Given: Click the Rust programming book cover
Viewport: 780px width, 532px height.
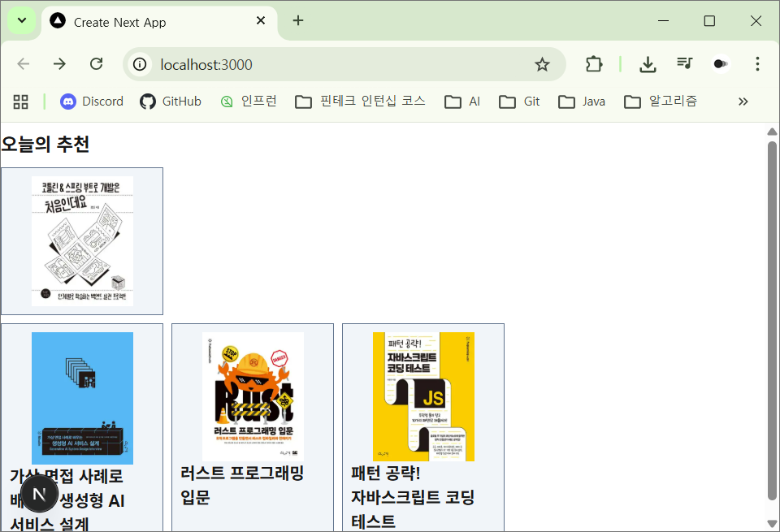Looking at the screenshot, I should coord(253,396).
